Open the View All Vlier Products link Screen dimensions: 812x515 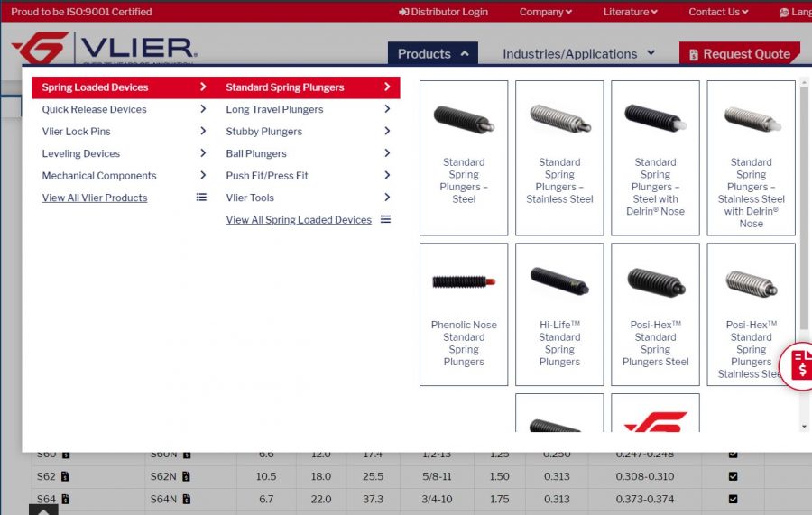(x=95, y=198)
